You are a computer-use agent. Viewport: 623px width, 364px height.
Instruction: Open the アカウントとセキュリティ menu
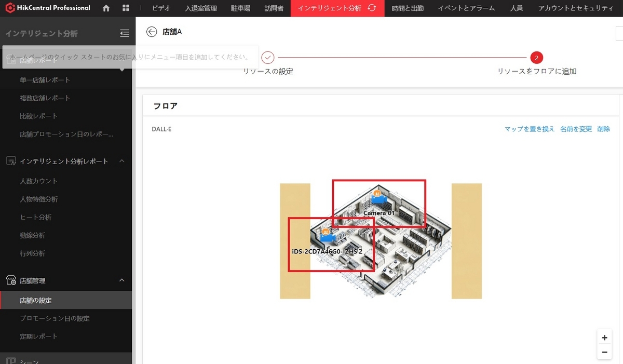point(576,8)
